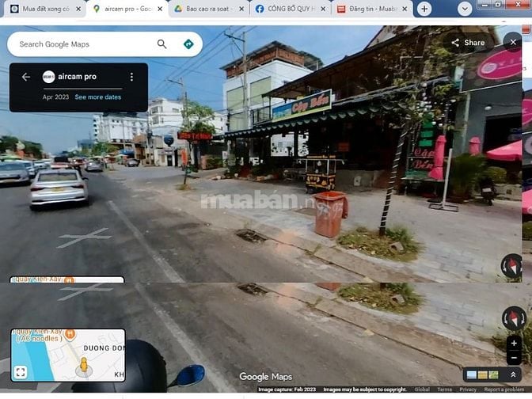Close the 'aircam pro' tab
Screen dimensions: 532x399
point(160,9)
